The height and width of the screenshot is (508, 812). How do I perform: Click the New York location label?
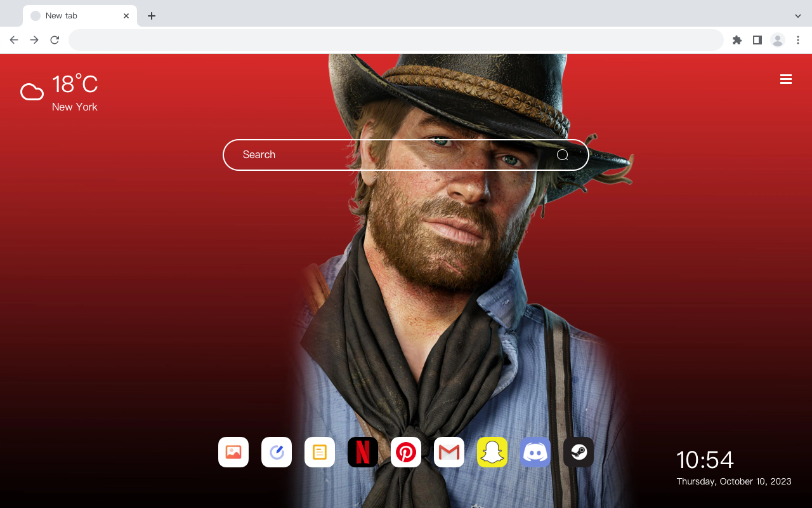tap(75, 107)
